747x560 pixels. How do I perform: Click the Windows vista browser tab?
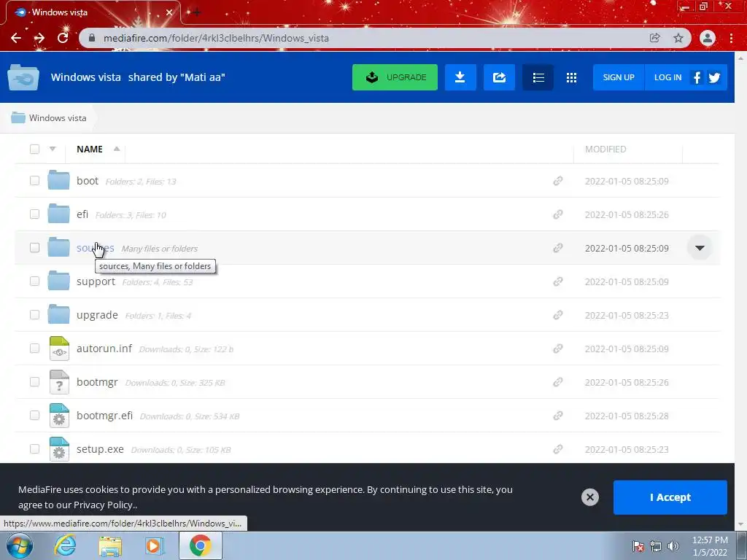click(x=93, y=12)
